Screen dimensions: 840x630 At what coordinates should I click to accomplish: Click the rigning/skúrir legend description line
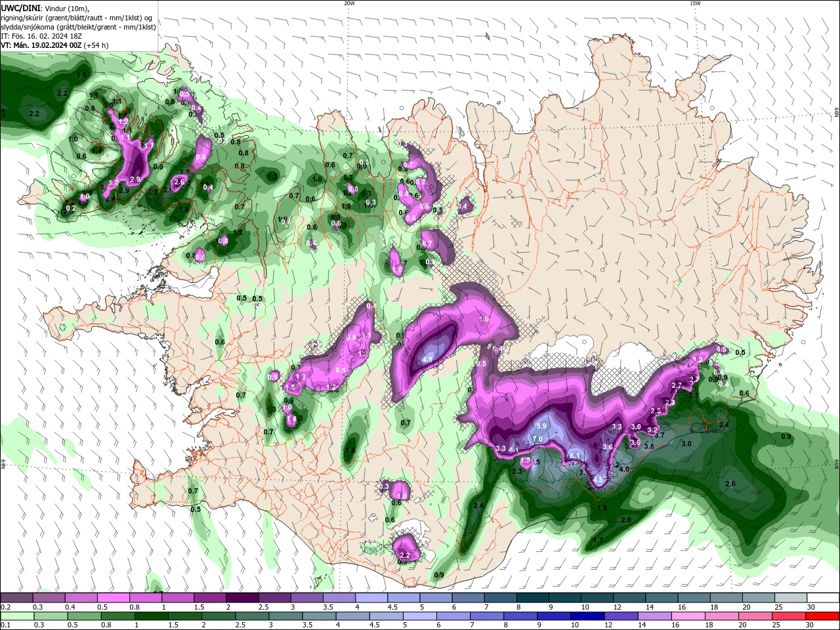(x=76, y=18)
